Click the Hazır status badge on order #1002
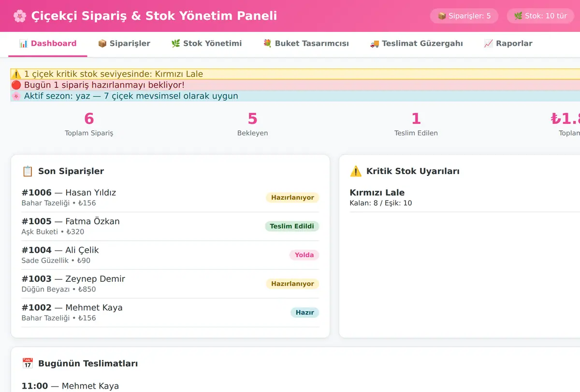Screen dimensions: 580x392 click(x=304, y=313)
